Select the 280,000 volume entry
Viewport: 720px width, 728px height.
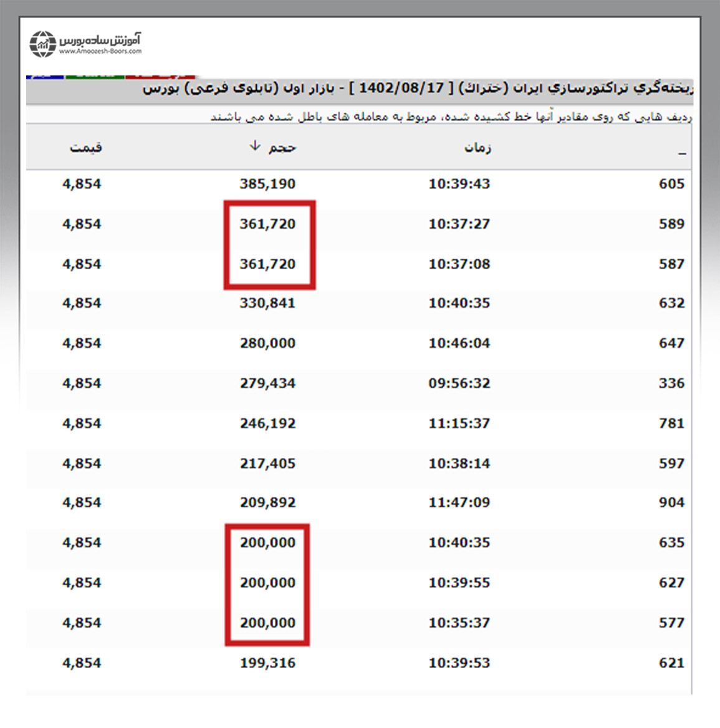[x=267, y=343]
